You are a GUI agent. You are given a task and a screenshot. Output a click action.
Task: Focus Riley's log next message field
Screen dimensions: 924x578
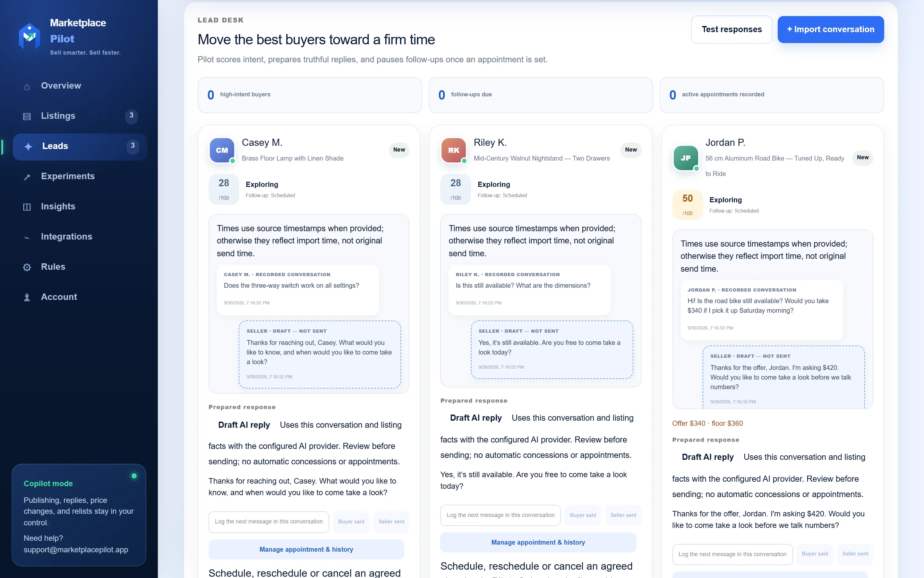click(x=500, y=515)
